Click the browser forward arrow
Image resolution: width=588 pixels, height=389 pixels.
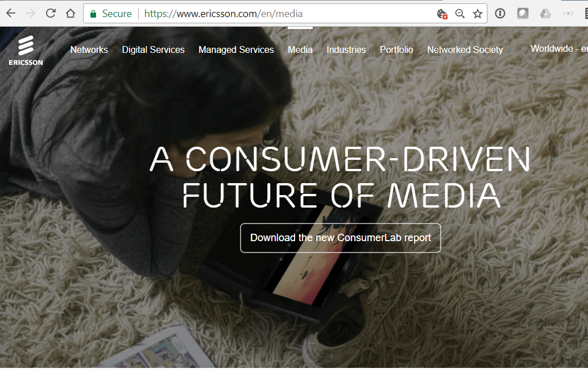pyautogui.click(x=31, y=13)
